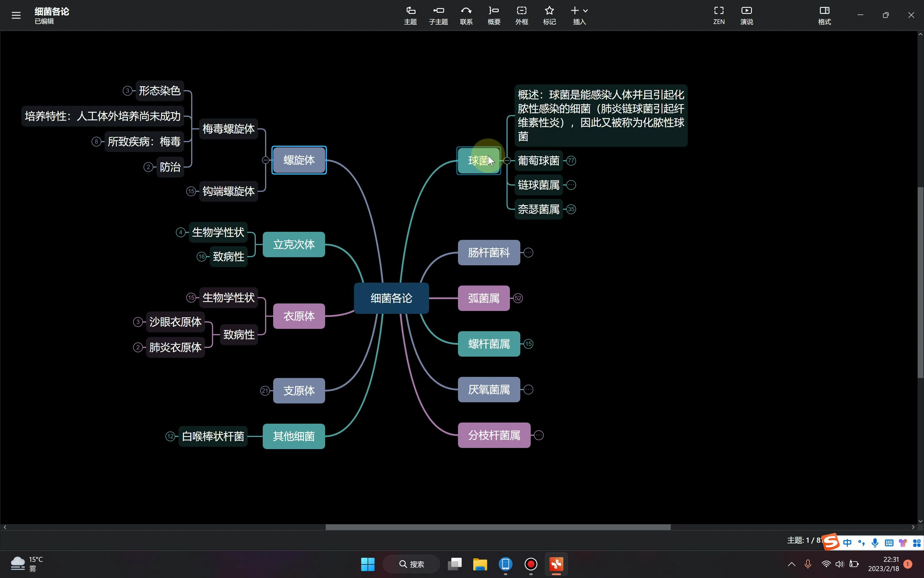924x578 pixels.
Task: Open the 标记 marker tool
Action: coord(549,16)
